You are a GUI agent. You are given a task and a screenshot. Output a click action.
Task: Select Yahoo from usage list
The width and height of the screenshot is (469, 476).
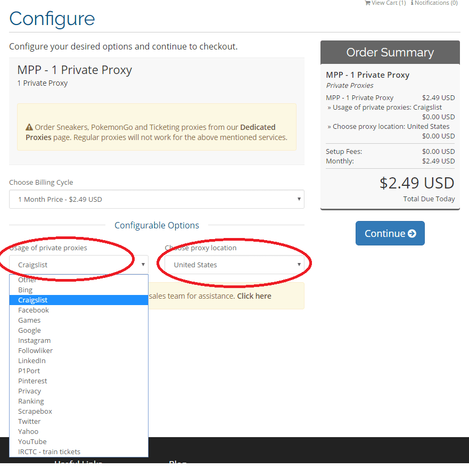tap(79, 431)
